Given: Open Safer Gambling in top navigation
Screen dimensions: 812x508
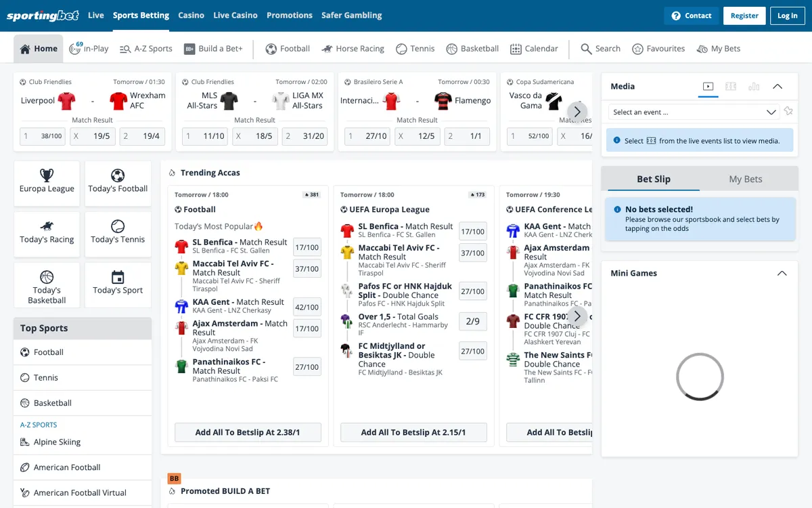Looking at the screenshot, I should click(351, 15).
